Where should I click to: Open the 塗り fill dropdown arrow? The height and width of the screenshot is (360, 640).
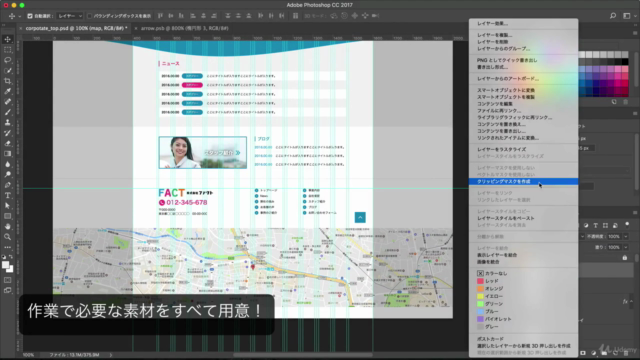[626, 247]
